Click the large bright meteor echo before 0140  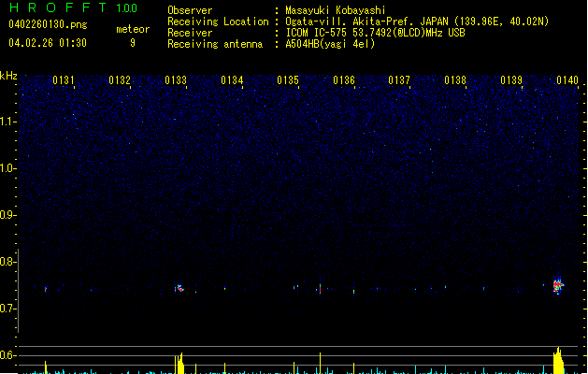click(x=558, y=286)
